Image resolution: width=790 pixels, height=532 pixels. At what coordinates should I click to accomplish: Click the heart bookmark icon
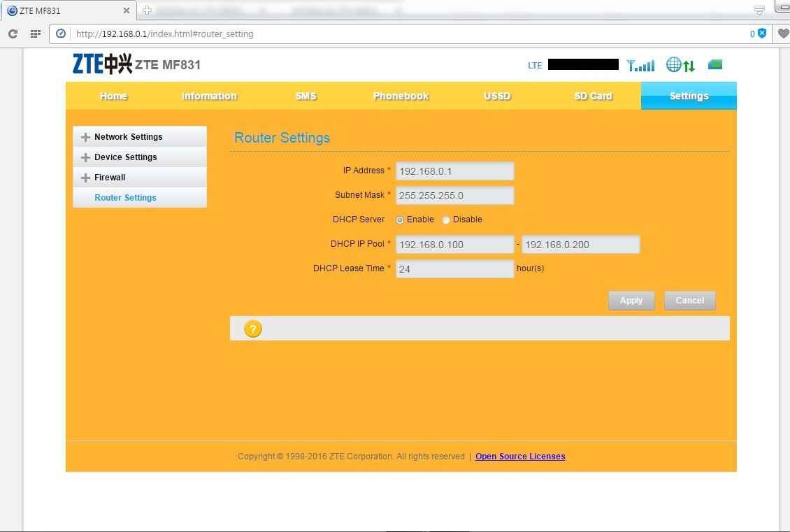tap(783, 34)
